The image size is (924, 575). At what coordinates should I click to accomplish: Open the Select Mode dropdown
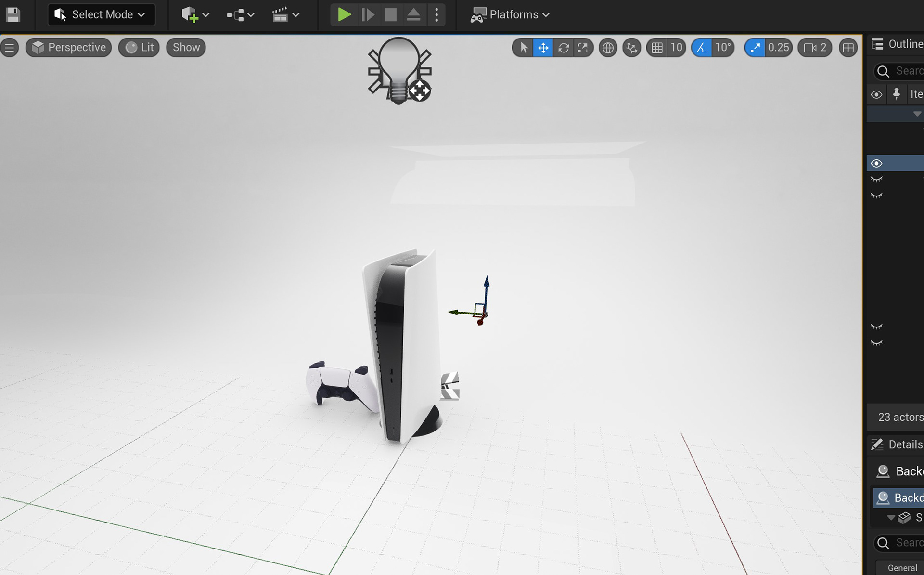(101, 14)
